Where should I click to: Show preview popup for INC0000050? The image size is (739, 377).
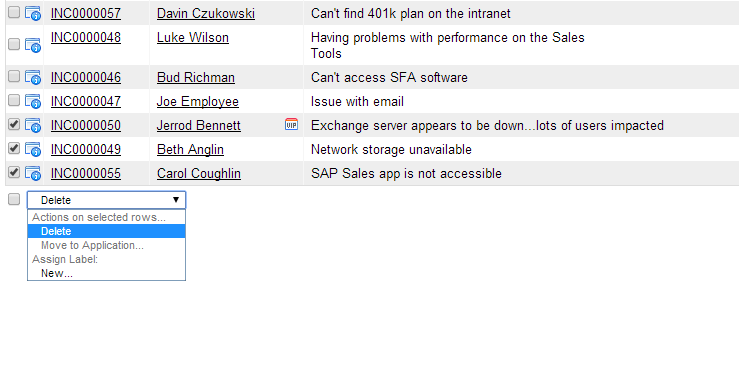pyautogui.click(x=33, y=125)
